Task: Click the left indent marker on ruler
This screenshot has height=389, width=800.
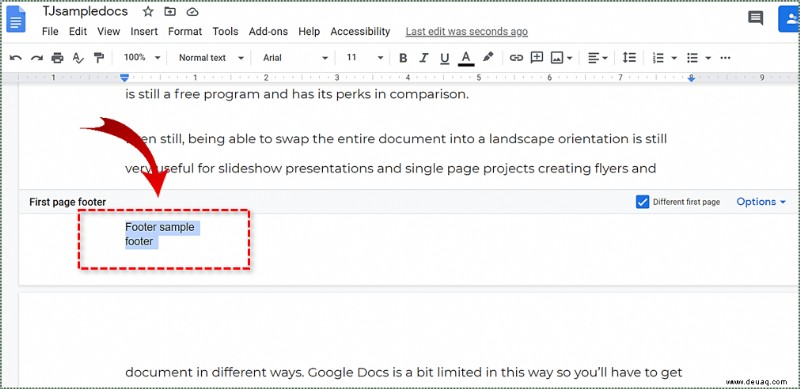Action: pyautogui.click(x=124, y=78)
